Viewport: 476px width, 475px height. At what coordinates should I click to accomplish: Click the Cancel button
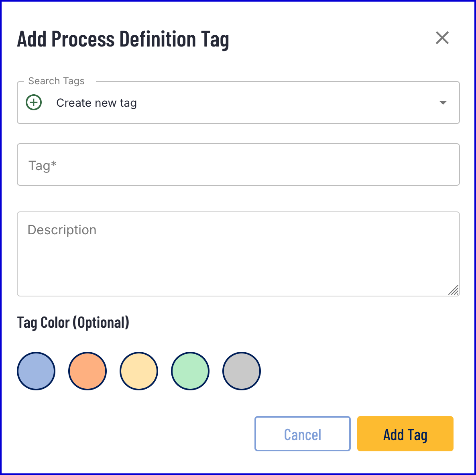(x=303, y=434)
